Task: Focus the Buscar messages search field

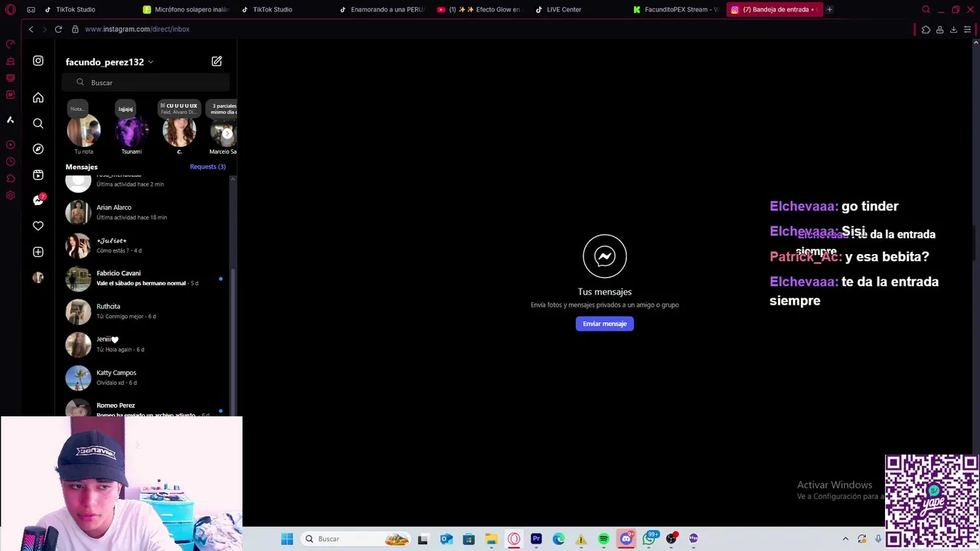Action: point(147,83)
